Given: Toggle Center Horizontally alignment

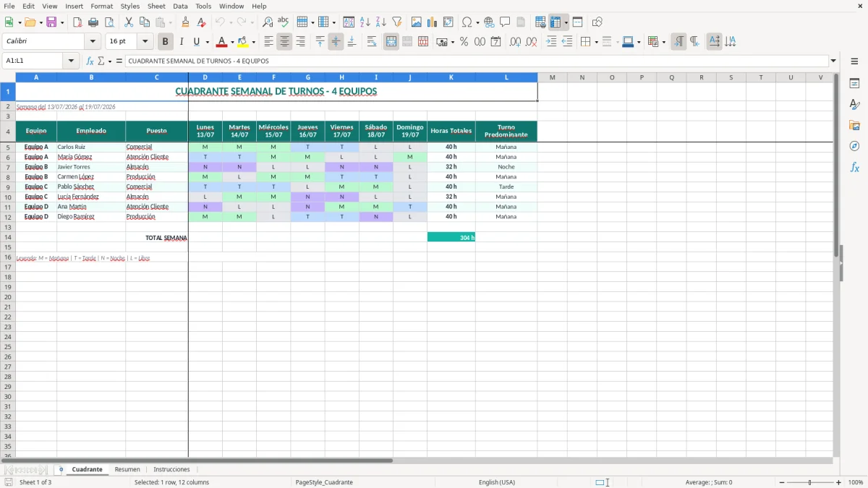Looking at the screenshot, I should [284, 42].
